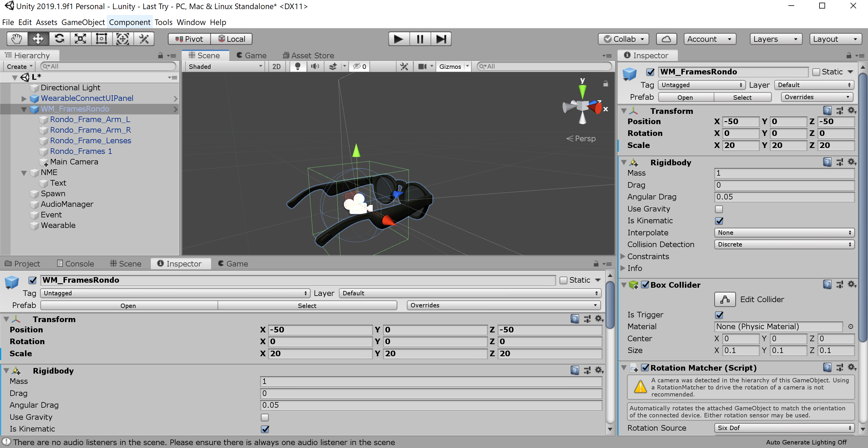This screenshot has height=448, width=868.
Task: Toggle scene lighting bulb icon
Action: (297, 66)
